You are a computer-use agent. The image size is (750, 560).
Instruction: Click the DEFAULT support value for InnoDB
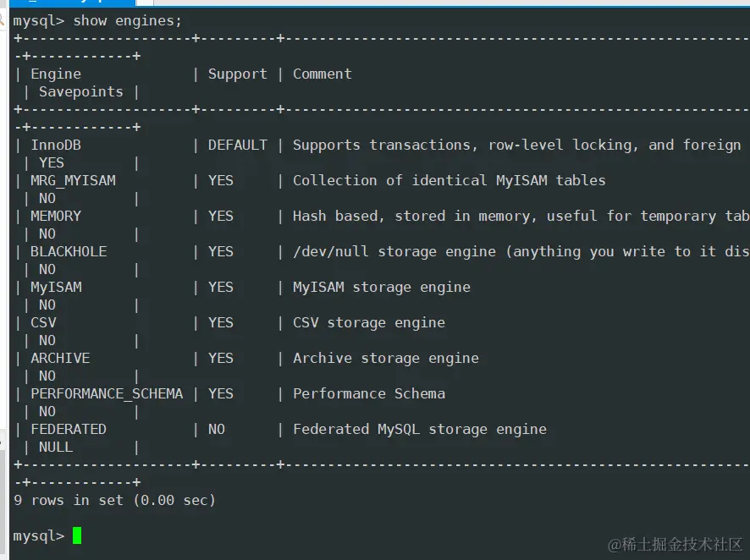tap(237, 145)
